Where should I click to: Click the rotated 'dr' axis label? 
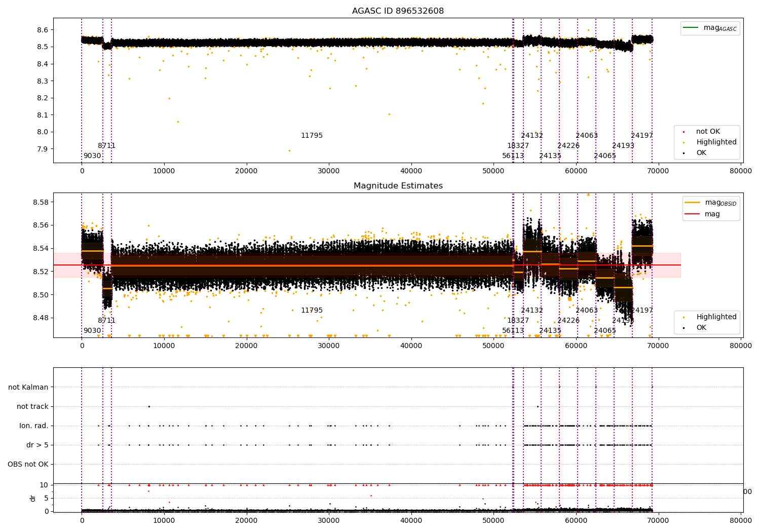click(33, 498)
